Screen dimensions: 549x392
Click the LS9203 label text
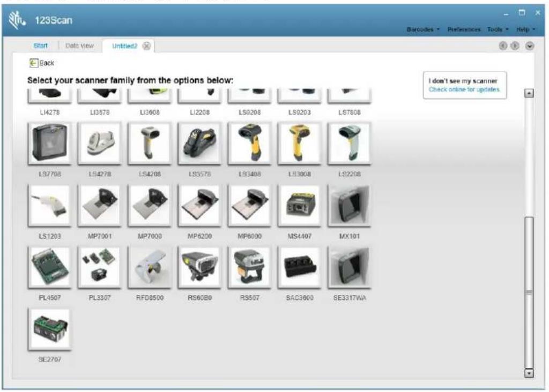coord(299,112)
